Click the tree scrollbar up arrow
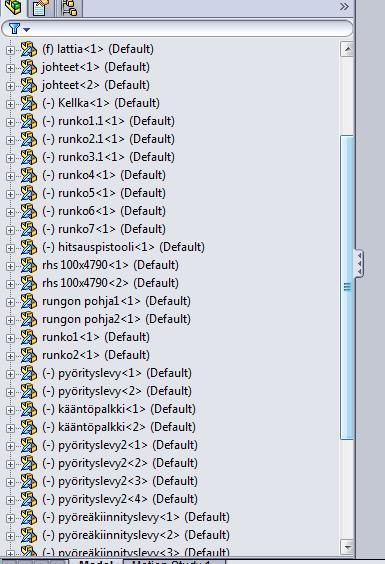This screenshot has height=564, width=385. [347, 49]
